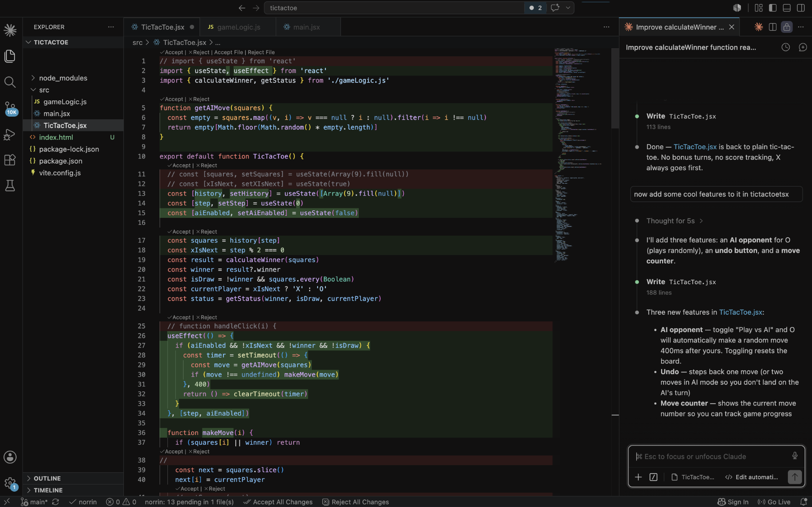This screenshot has width=812, height=507.
Task: Open the Manage gear icon
Action: 10,484
